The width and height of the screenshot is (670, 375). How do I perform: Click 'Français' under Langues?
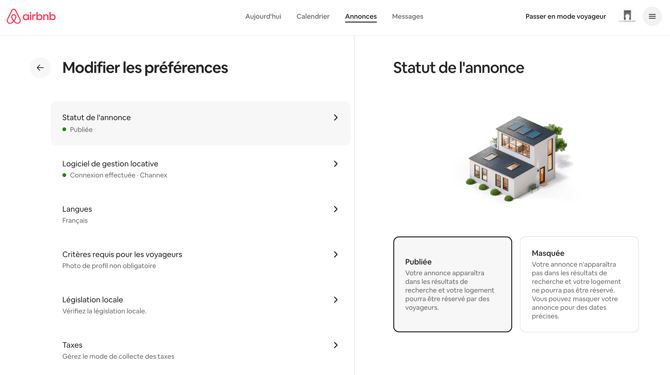click(x=75, y=220)
